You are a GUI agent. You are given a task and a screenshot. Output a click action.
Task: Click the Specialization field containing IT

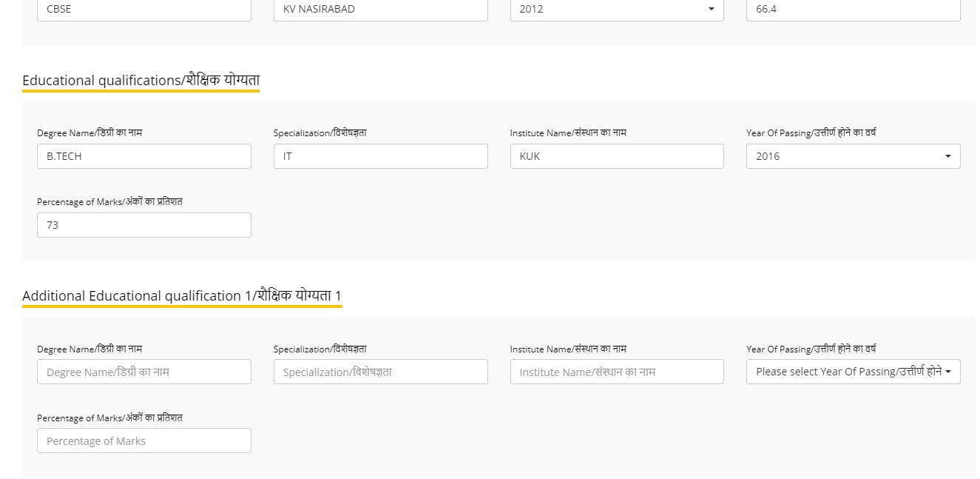(380, 156)
